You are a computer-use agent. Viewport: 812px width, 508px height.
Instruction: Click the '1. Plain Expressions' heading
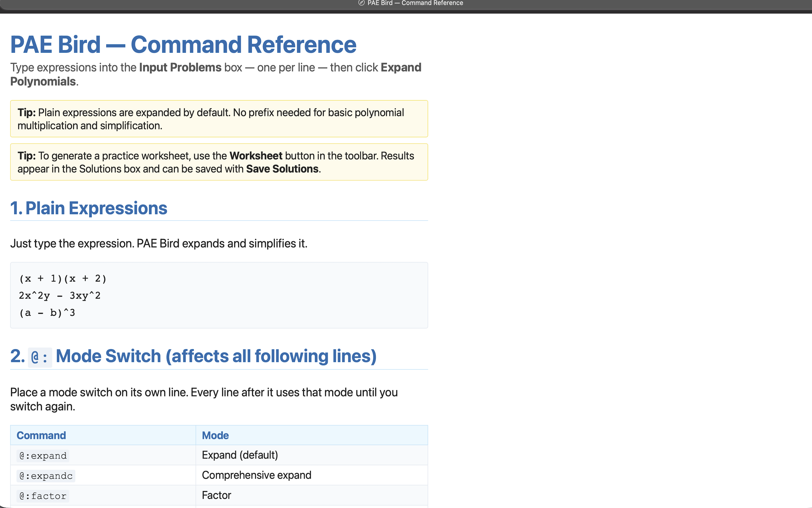coord(89,208)
